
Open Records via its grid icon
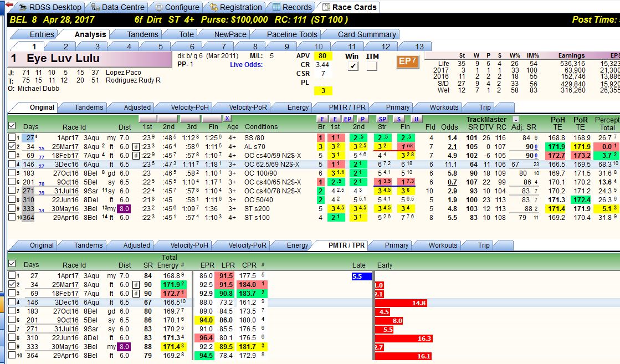pyautogui.click(x=276, y=7)
